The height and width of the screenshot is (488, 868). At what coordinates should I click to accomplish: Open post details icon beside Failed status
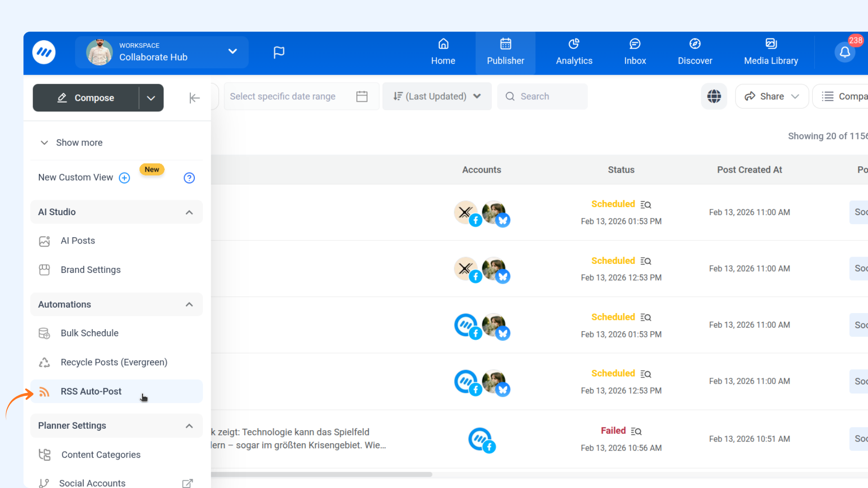point(636,432)
